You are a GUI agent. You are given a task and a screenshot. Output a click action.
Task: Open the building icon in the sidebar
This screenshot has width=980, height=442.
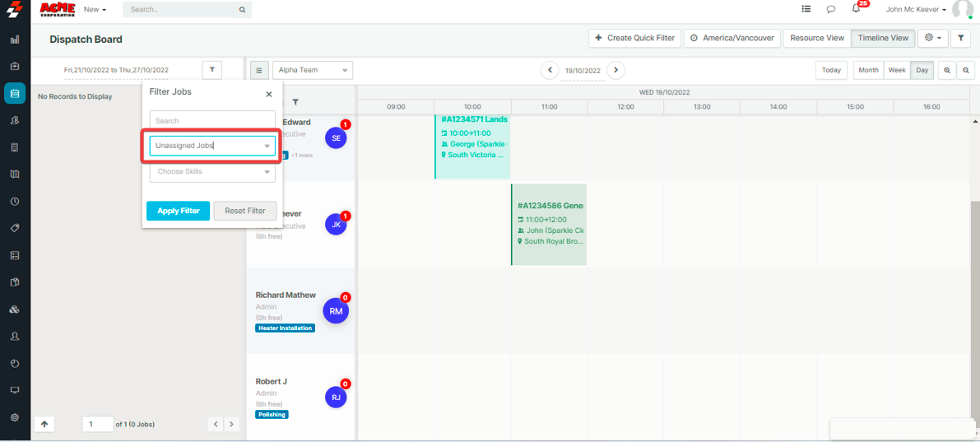pos(15,147)
